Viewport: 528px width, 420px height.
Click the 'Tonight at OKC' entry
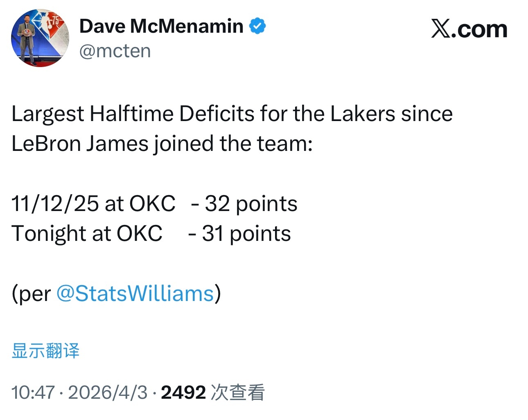tap(87, 233)
